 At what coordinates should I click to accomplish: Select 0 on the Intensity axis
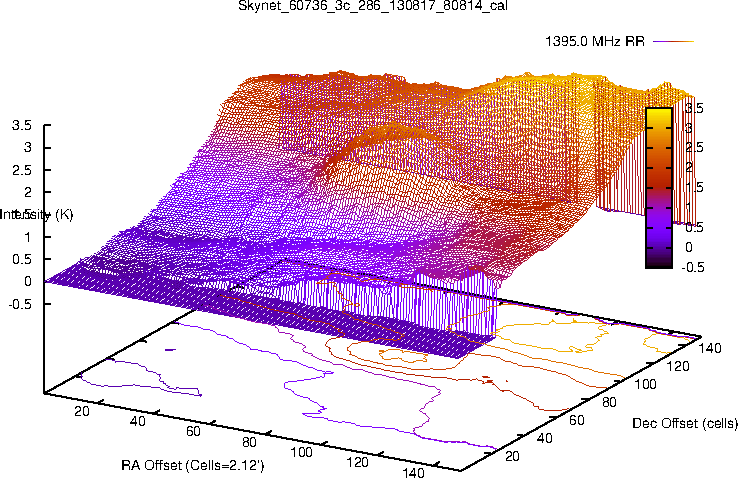tap(28, 282)
